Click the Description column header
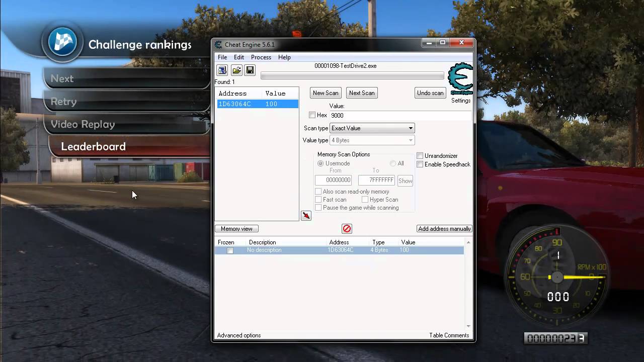Image resolution: width=644 pixels, height=362 pixels. tap(262, 242)
